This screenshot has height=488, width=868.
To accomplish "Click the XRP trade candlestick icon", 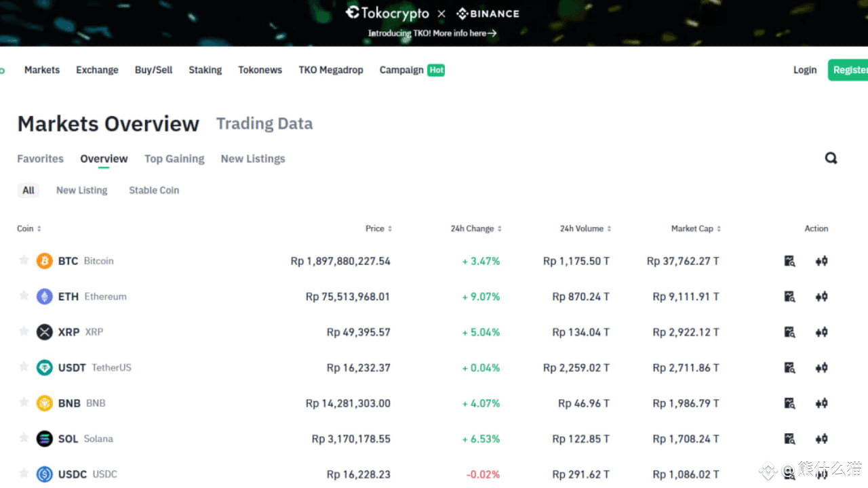I will 821,332.
